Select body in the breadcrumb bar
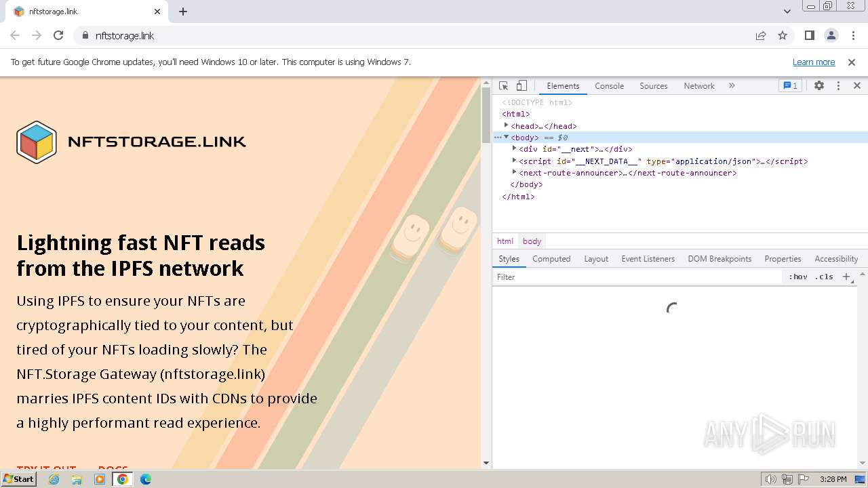Viewport: 868px width, 488px height. click(532, 241)
